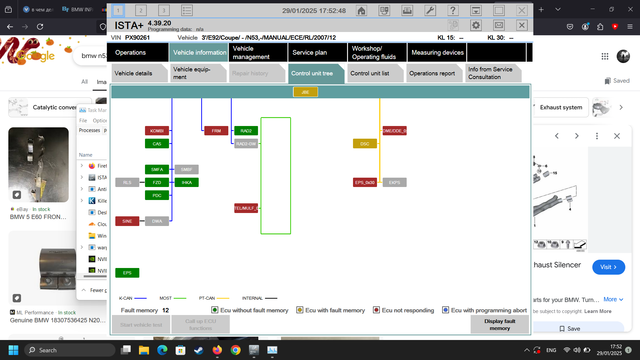The height and width of the screenshot is (360, 640).
Task: Open ISTA help question mark icon
Action: [x=453, y=11]
